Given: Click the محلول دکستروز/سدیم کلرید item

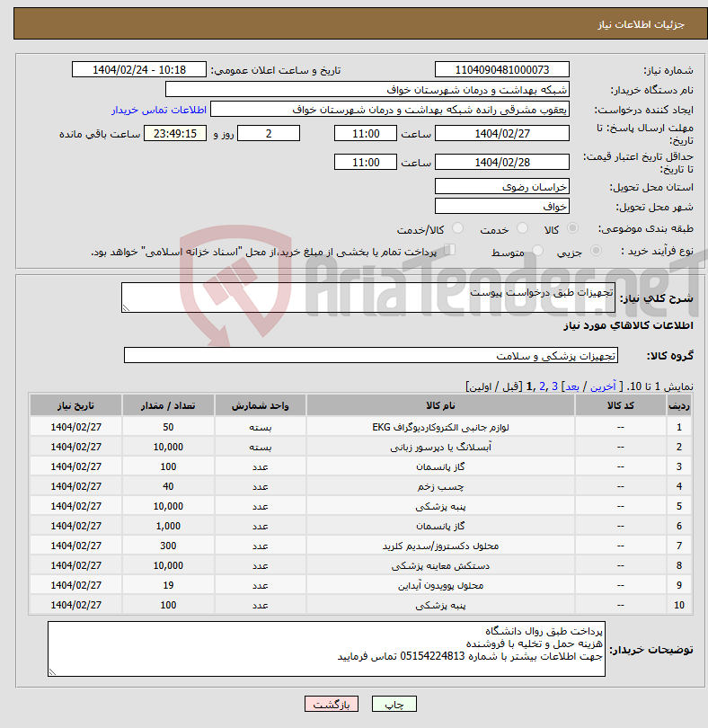Looking at the screenshot, I should (440, 546).
